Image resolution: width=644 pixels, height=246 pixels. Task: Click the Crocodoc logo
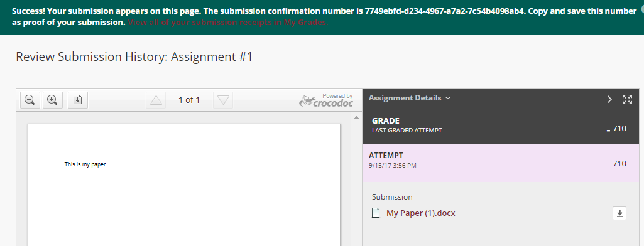point(325,100)
